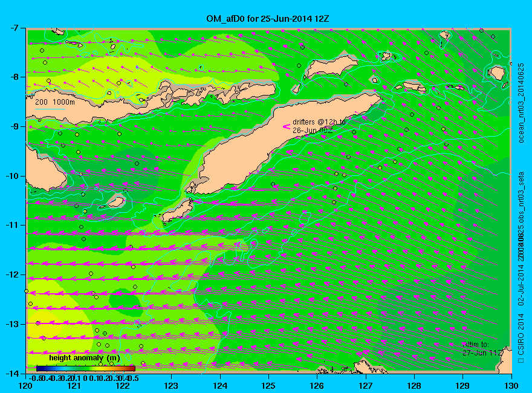Screen dimensions: 532x393
Task: Click the vertical "ocean_nrt03_20140625" text
Action: point(521,103)
